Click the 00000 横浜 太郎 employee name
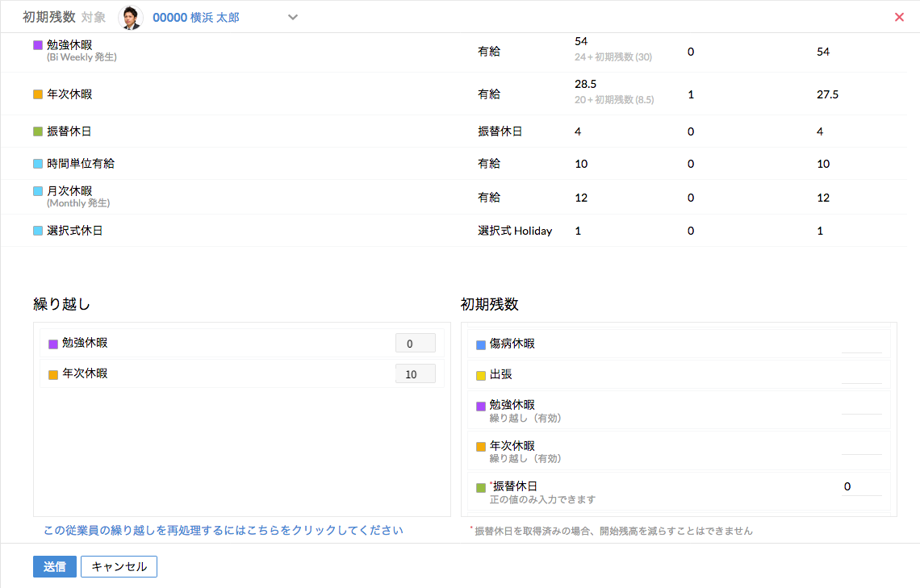920x588 pixels. 196,17
